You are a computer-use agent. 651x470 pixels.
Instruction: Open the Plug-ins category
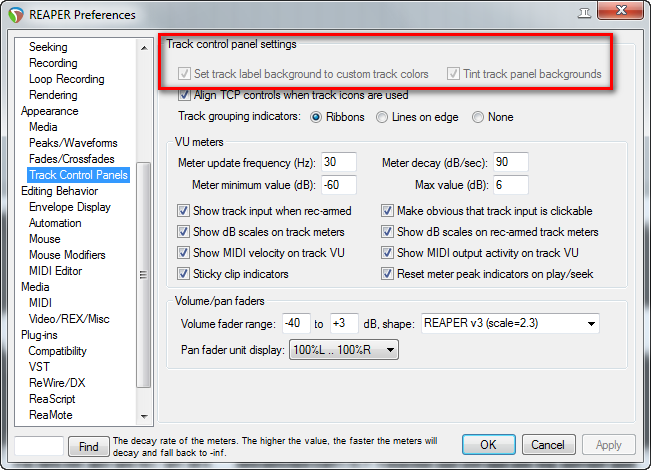(39, 335)
